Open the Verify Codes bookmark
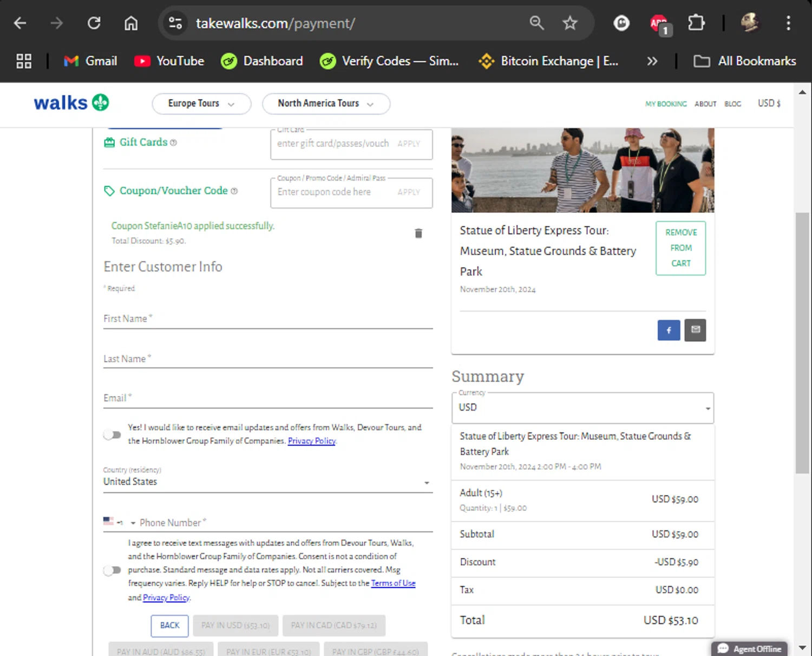This screenshot has height=656, width=812. [x=389, y=61]
